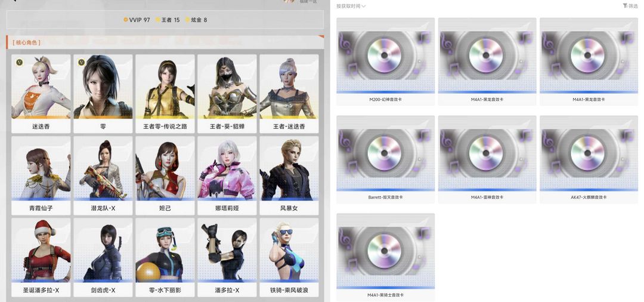
Task: Select the 剑齿虎-X character card
Action: click(x=103, y=257)
